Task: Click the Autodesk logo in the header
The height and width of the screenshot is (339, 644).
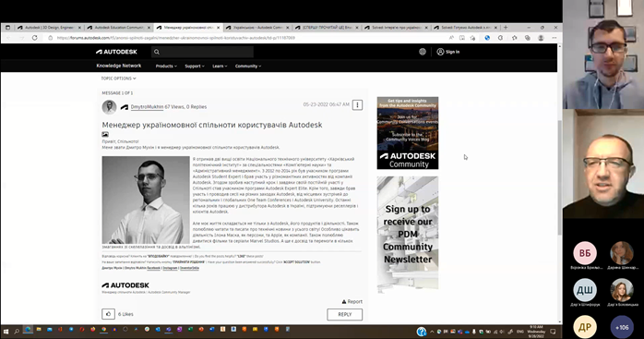Action: point(116,52)
